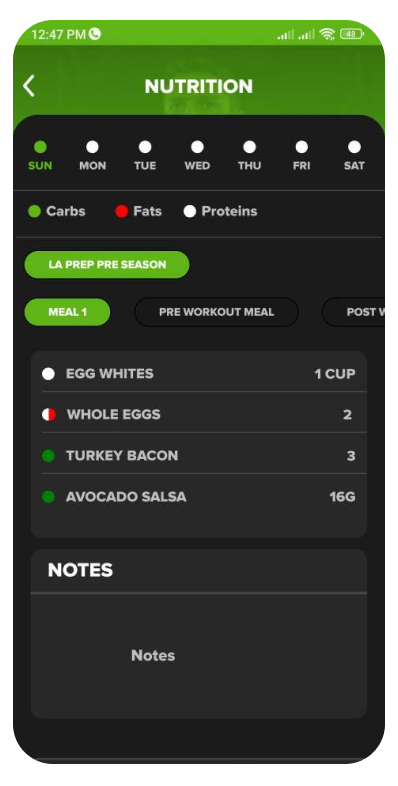Switch to the SAT day

pyautogui.click(x=354, y=156)
